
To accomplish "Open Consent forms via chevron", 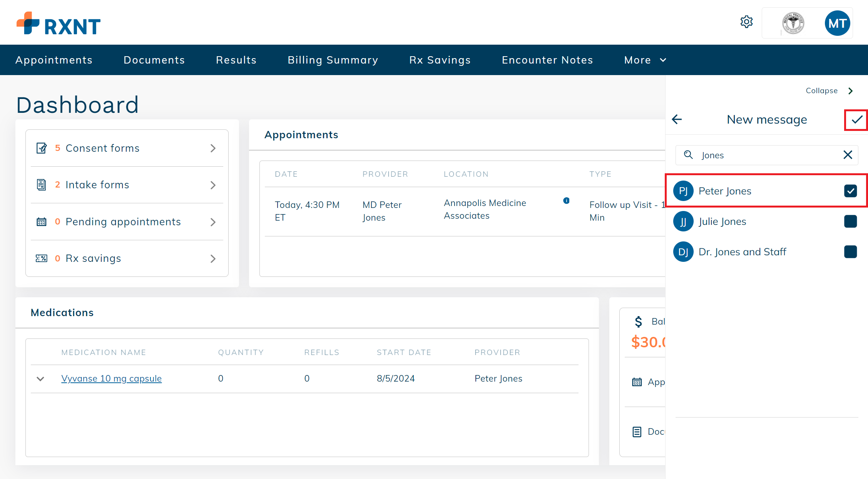I will [213, 148].
